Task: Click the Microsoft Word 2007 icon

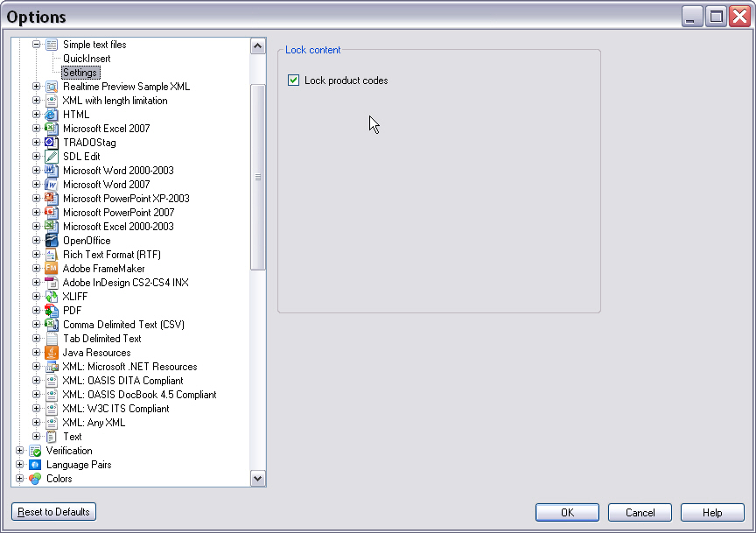Action: coord(52,185)
